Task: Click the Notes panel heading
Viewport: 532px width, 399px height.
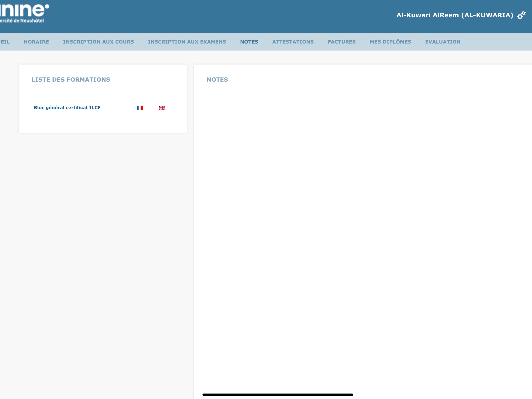Action: (217, 80)
